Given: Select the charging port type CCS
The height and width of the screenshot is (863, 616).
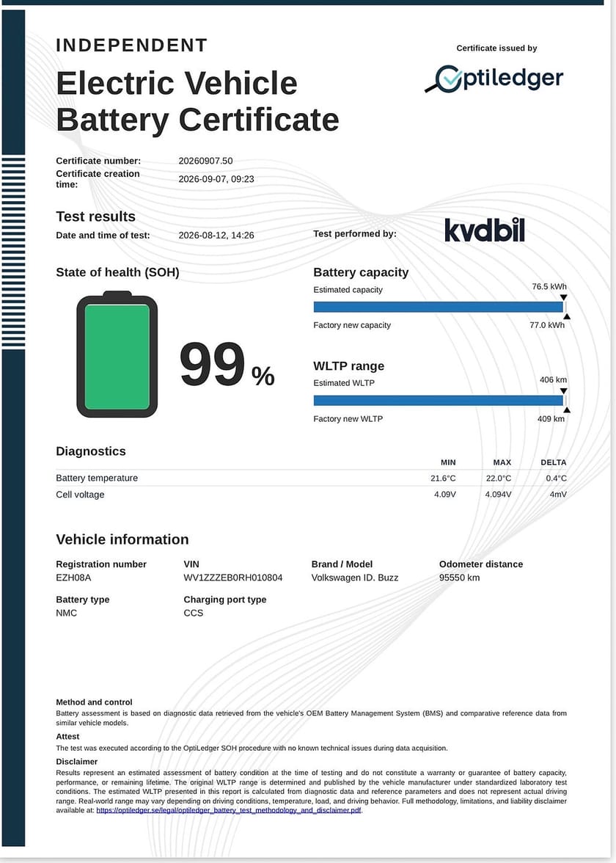Looking at the screenshot, I should tap(194, 613).
